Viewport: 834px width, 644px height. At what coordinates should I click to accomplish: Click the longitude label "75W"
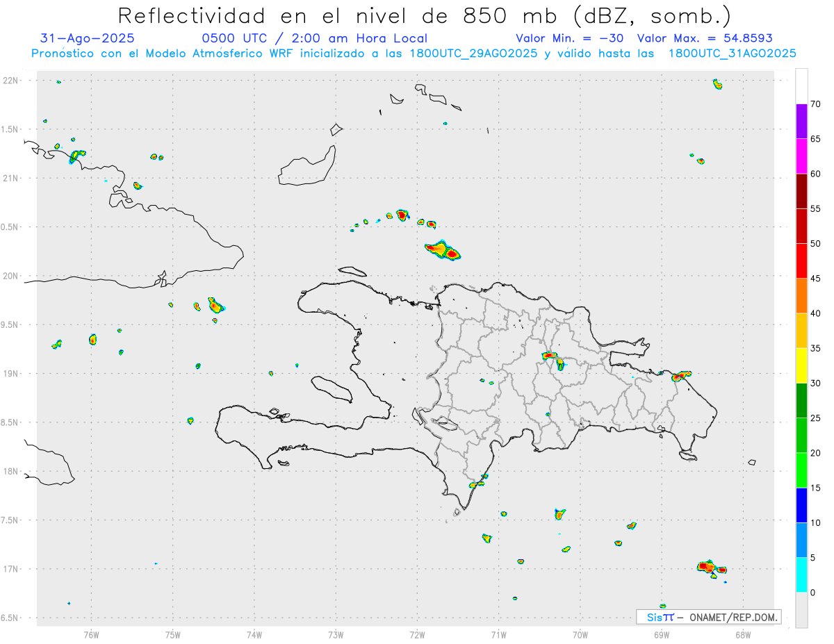[x=173, y=634]
